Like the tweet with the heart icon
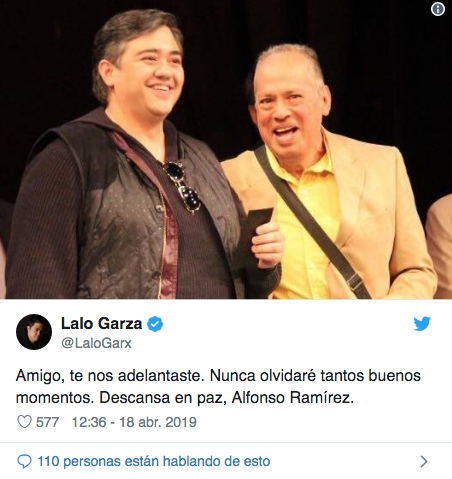Image resolution: width=452 pixels, height=479 pixels. [24, 422]
